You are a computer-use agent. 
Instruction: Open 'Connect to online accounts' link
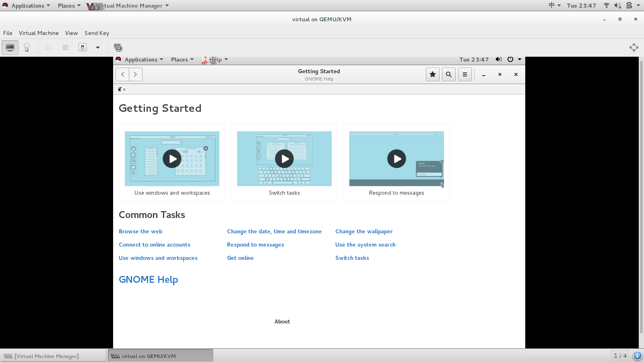pos(155,245)
